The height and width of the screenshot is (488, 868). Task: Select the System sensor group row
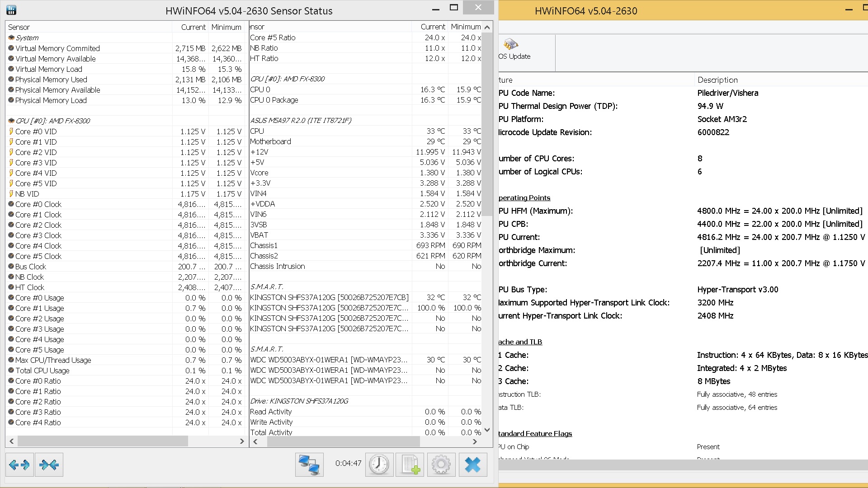coord(27,38)
